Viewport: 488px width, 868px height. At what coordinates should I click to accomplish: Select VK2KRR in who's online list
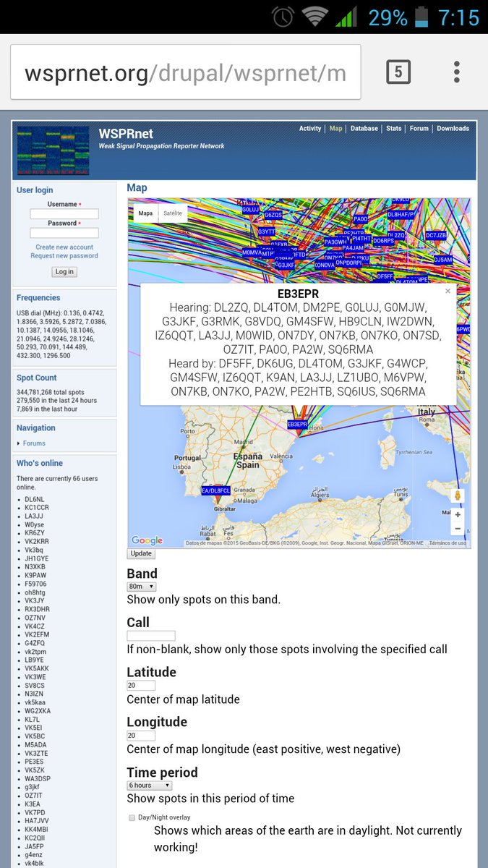[x=37, y=542]
